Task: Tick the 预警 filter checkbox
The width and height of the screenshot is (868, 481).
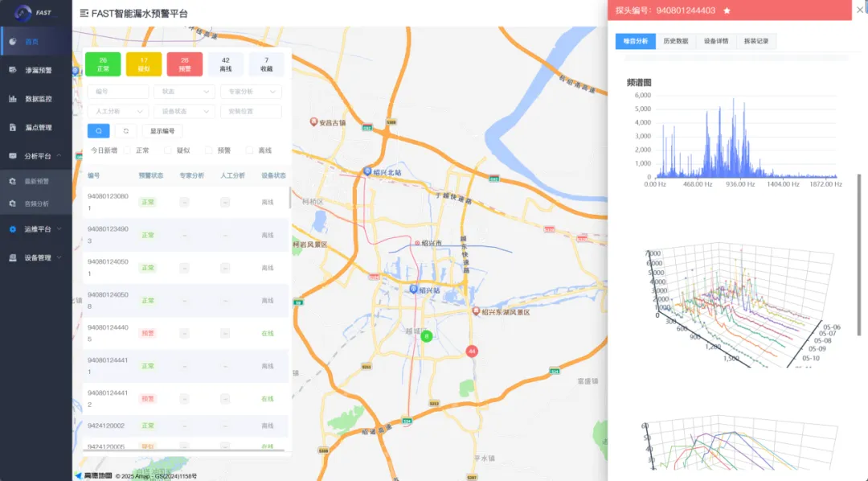Action: click(x=209, y=150)
